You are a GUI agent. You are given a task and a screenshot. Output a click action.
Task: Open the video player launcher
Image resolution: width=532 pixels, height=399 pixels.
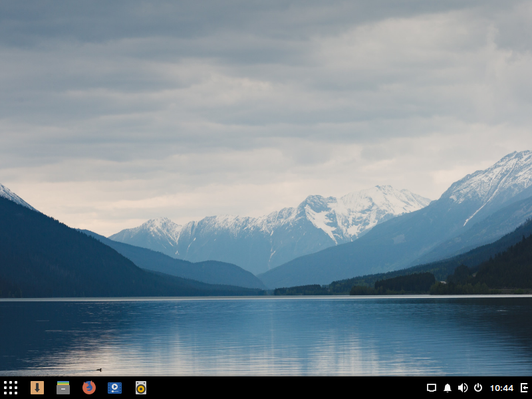[x=114, y=388]
